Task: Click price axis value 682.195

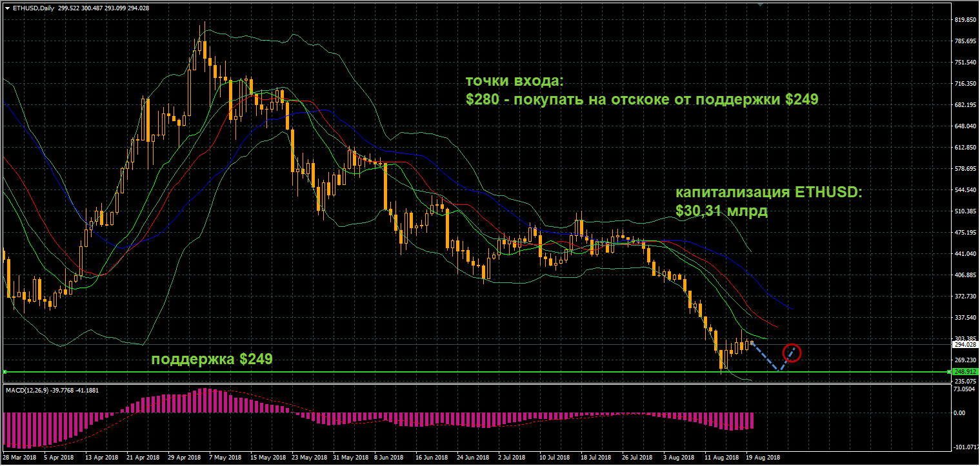Action: tap(964, 105)
